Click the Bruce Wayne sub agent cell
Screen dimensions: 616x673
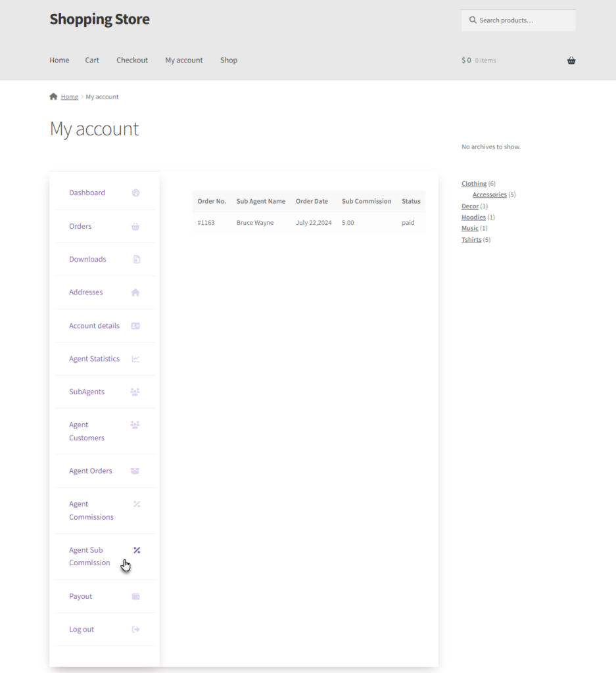[255, 223]
